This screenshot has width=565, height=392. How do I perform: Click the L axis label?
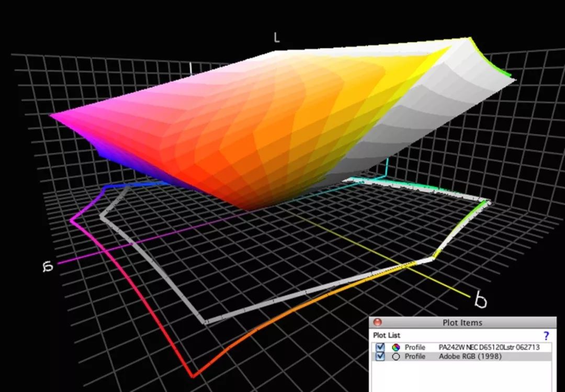(x=276, y=37)
